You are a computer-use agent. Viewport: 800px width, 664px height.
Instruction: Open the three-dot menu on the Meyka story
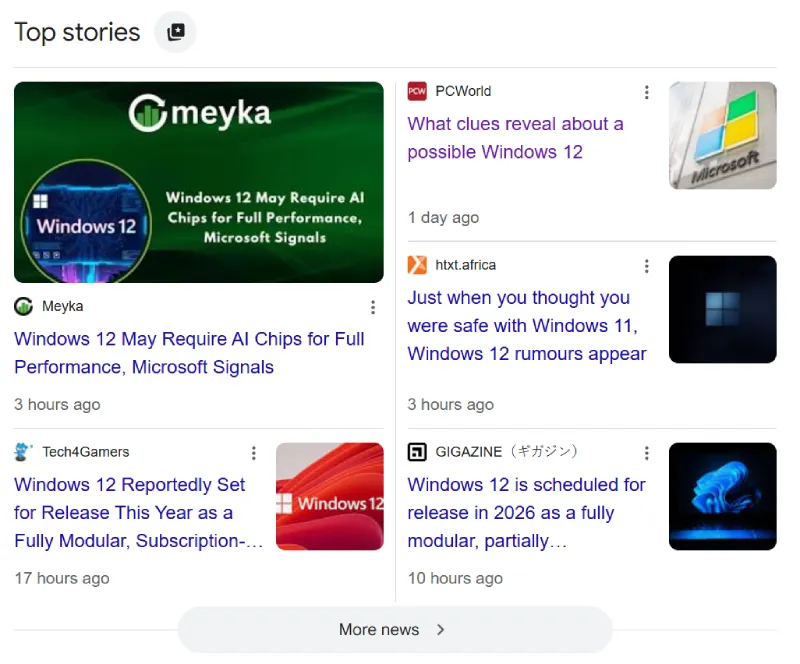coord(373,307)
